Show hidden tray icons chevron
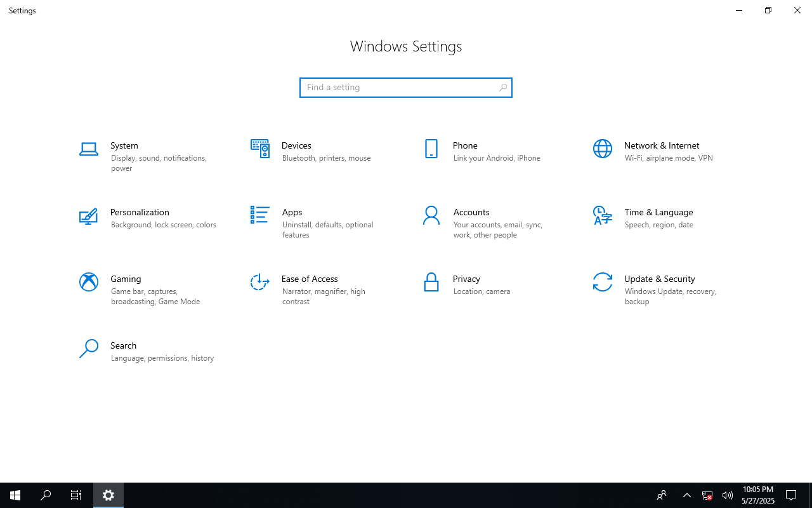The height and width of the screenshot is (508, 812). tap(687, 495)
